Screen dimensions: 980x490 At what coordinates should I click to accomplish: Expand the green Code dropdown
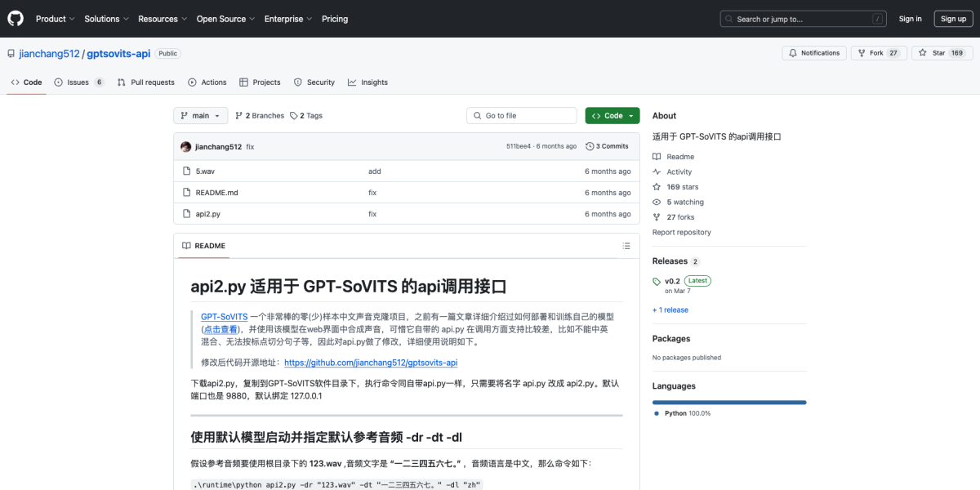[x=612, y=115]
